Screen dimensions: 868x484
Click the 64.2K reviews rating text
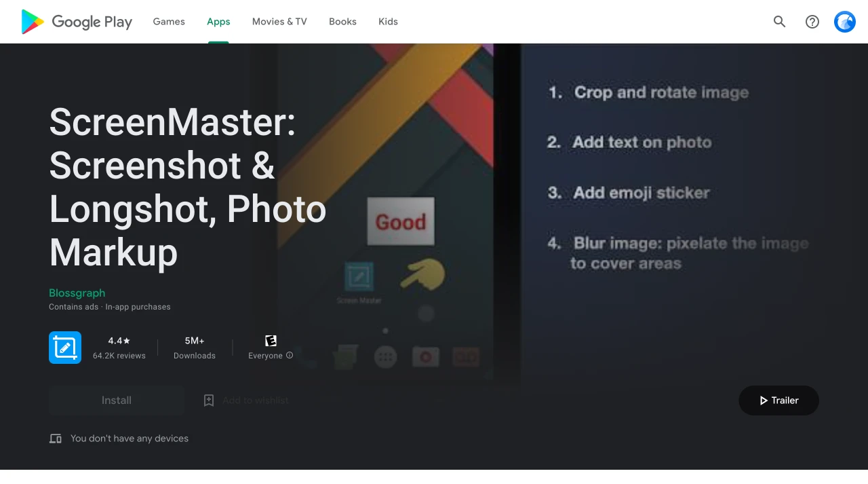coord(119,355)
